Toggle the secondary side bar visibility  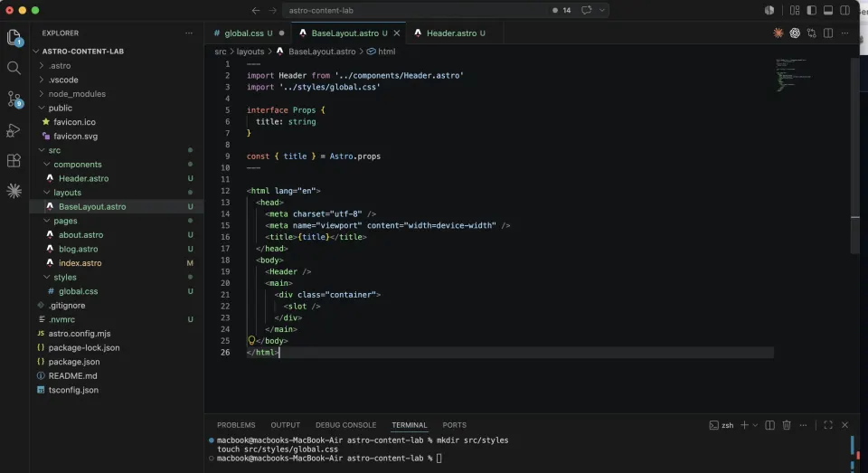[844, 10]
